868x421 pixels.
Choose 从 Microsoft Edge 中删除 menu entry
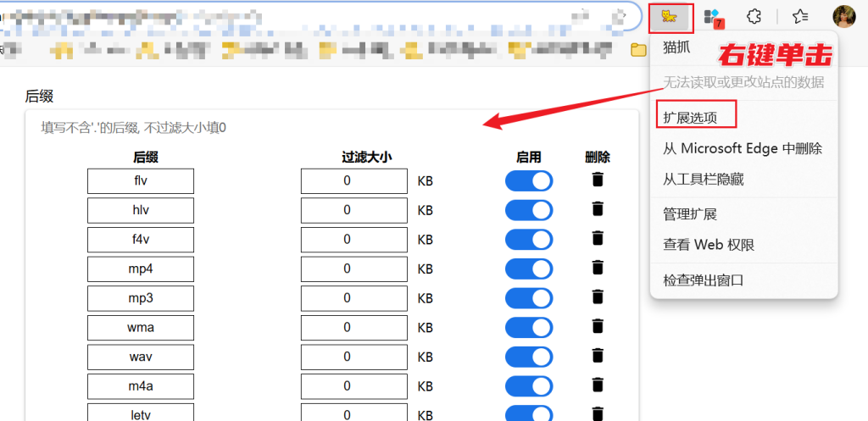coord(742,148)
